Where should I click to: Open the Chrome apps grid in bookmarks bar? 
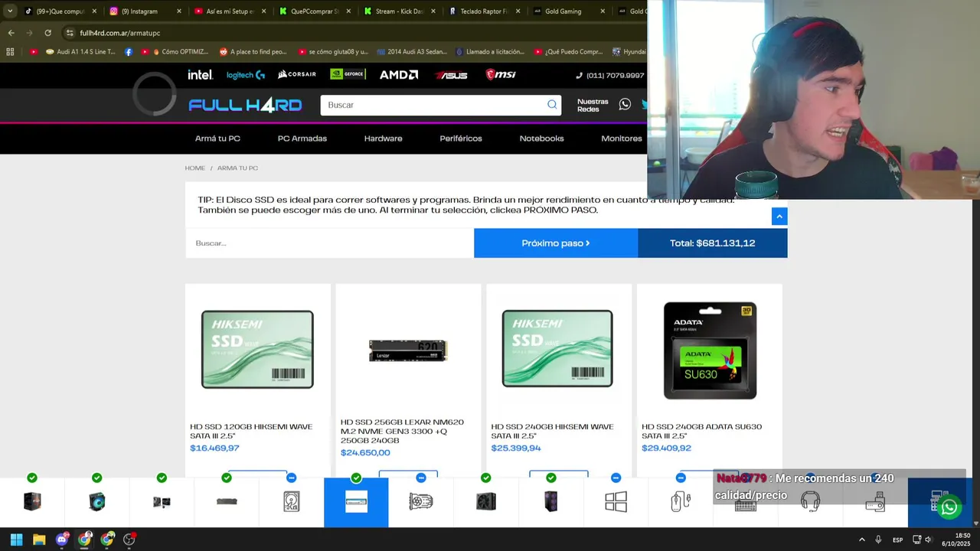pos(10,52)
